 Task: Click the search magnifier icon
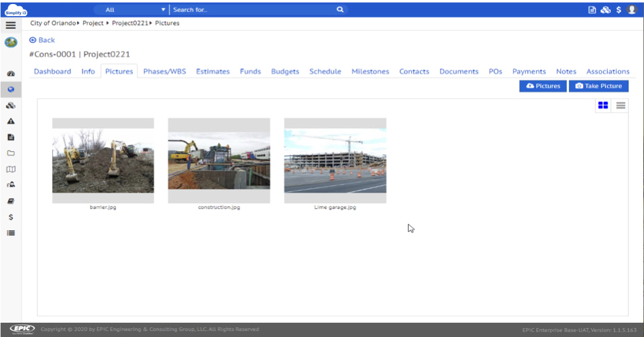tap(339, 10)
